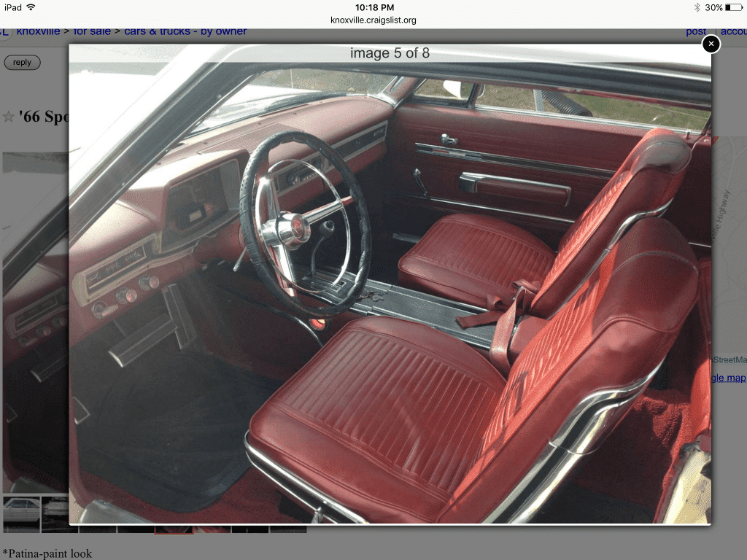Tap the battery icon showing 30%
Screen dimensions: 747x560
coord(733,7)
